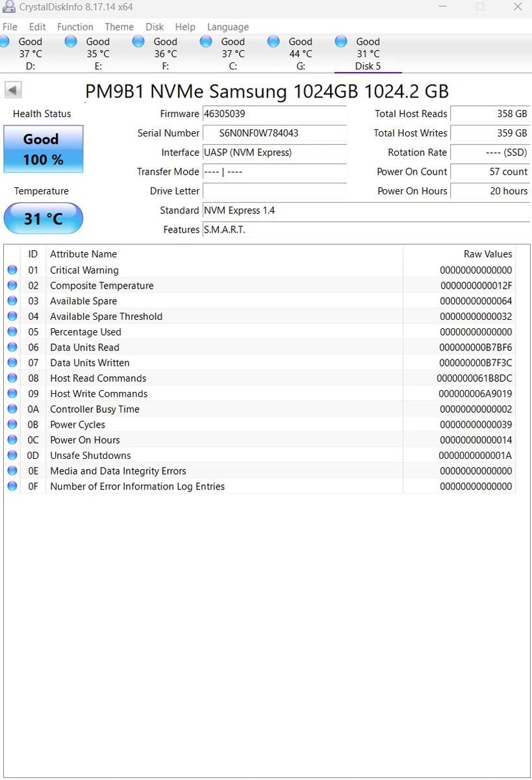Click the previous disk arrow button

[x=13, y=90]
